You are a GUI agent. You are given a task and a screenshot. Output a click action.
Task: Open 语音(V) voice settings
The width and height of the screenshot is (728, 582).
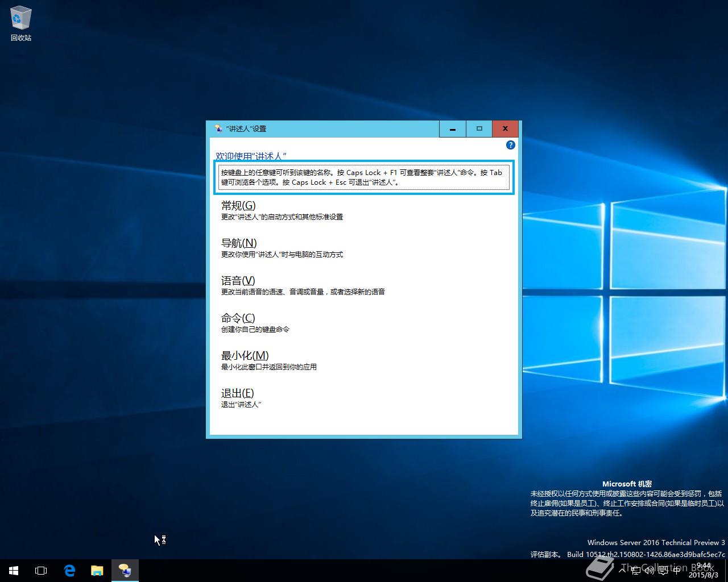pos(238,280)
